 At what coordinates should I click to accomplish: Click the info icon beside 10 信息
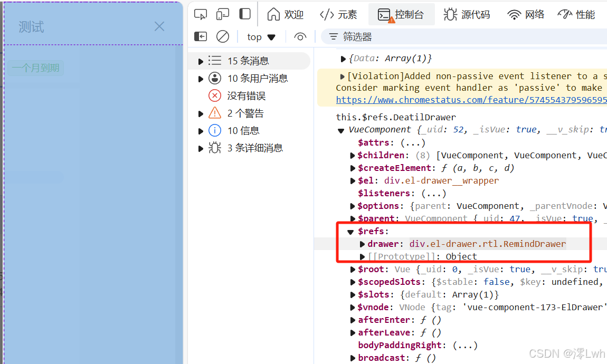pos(215,130)
